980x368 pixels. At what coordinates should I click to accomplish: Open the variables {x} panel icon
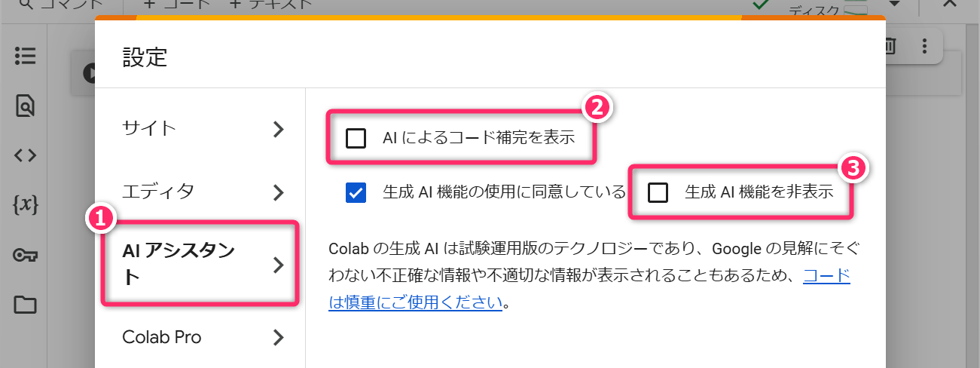click(x=25, y=204)
